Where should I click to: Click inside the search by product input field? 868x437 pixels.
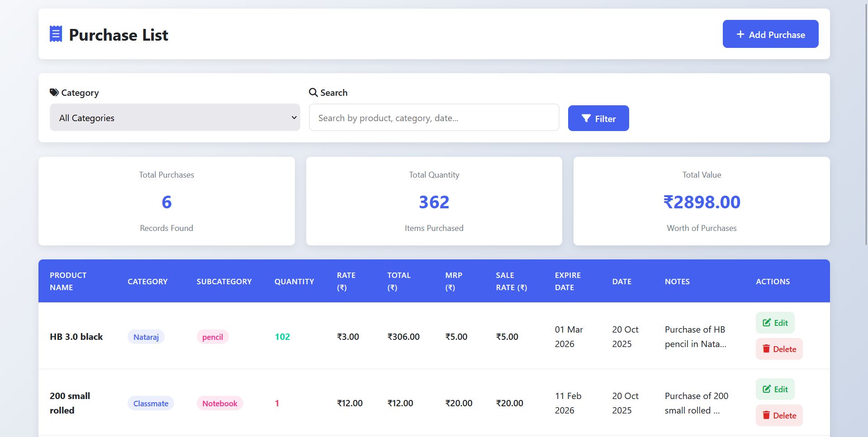pos(433,117)
